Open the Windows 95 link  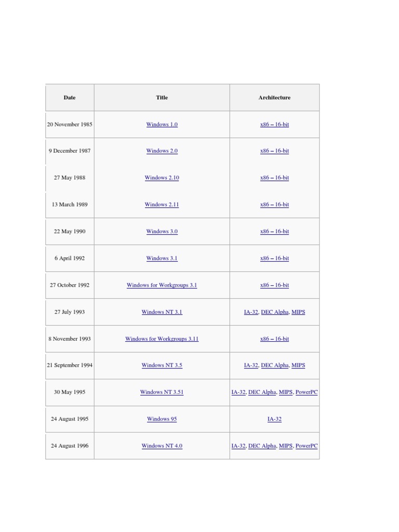pyautogui.click(x=162, y=419)
